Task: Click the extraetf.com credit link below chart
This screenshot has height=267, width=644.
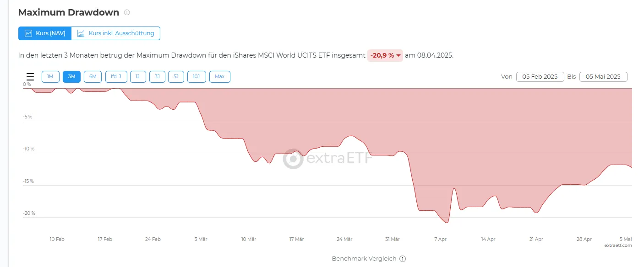Action: click(x=618, y=246)
